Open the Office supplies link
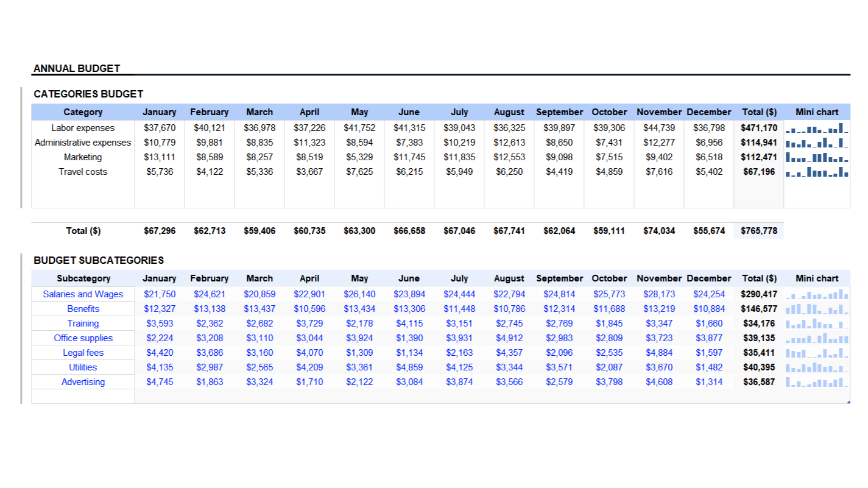 click(x=83, y=338)
